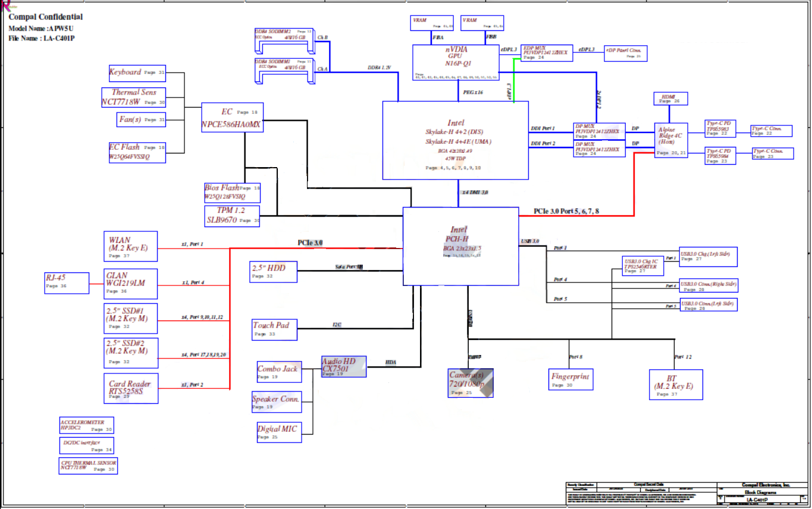Select the EDP MUX block

[547, 53]
